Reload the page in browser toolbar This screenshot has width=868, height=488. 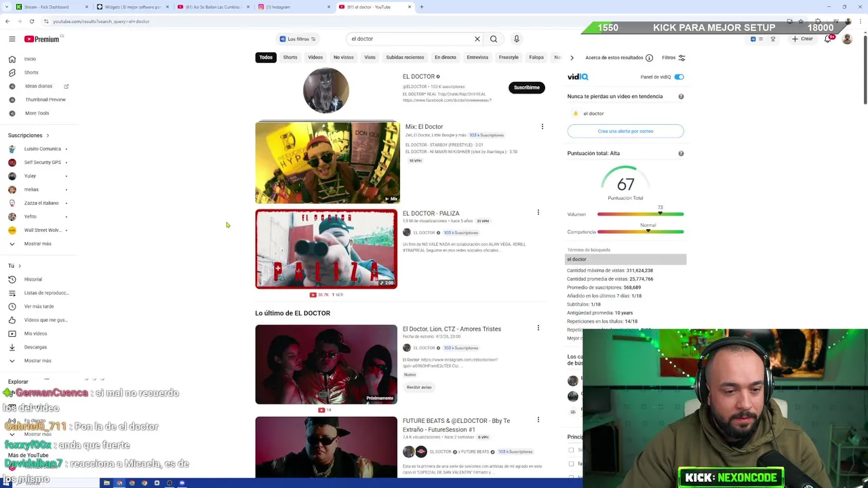click(x=31, y=21)
